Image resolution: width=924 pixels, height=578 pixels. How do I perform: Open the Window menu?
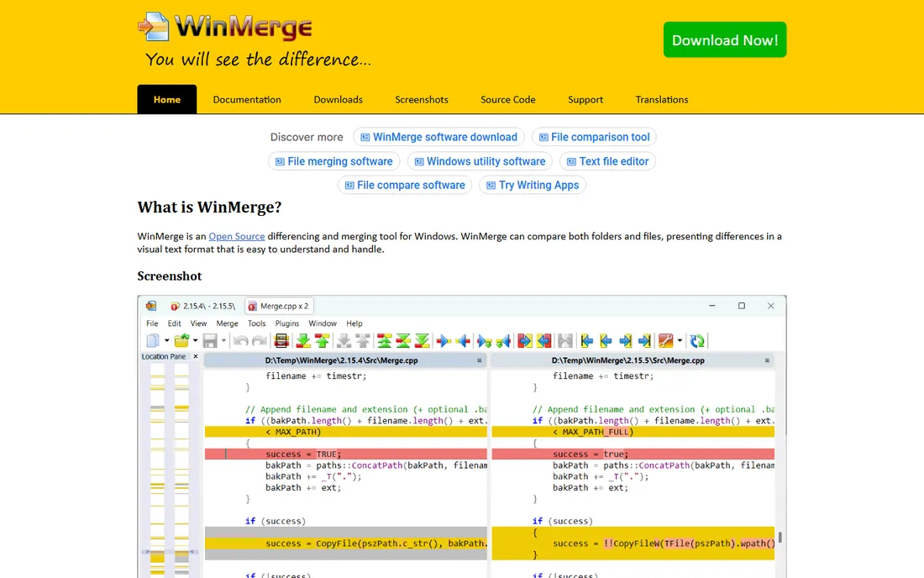(323, 323)
